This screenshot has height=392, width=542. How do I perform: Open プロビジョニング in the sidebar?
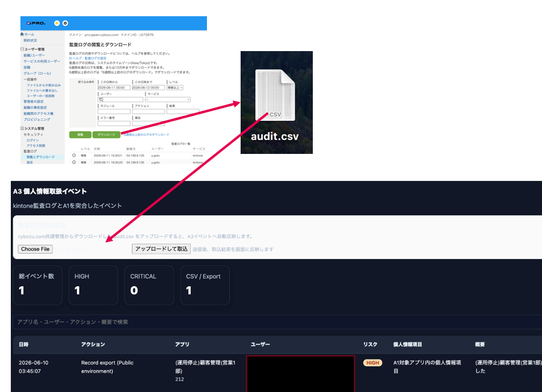point(37,119)
